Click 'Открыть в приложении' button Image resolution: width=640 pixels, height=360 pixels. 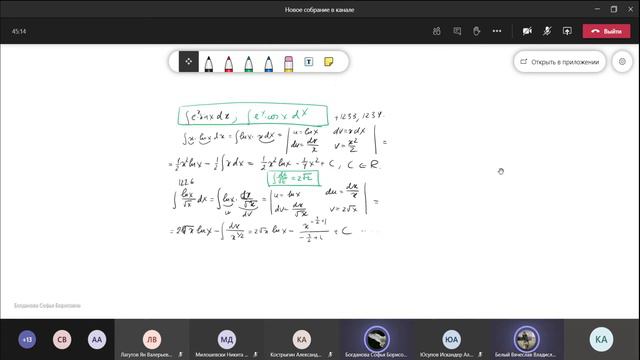pyautogui.click(x=560, y=62)
